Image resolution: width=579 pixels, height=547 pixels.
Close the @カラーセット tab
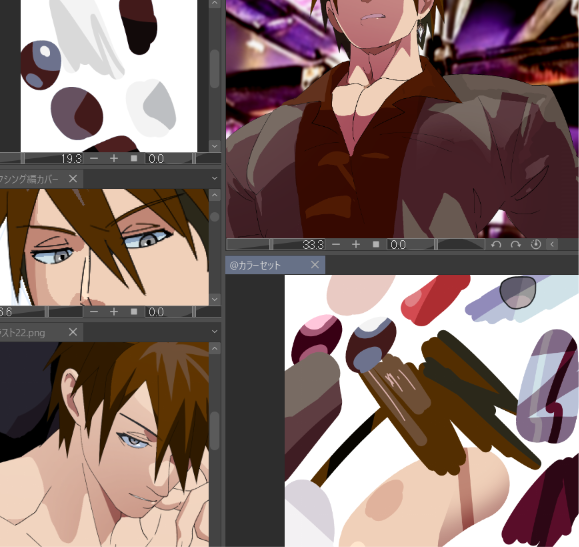[x=315, y=265]
